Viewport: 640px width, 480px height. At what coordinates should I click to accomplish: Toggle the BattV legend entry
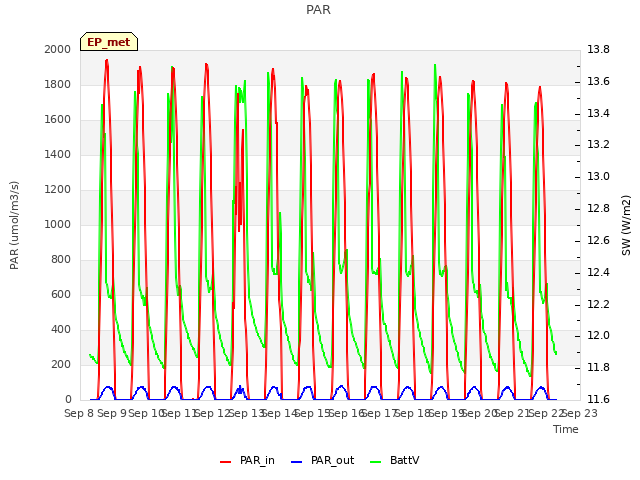tap(394, 460)
